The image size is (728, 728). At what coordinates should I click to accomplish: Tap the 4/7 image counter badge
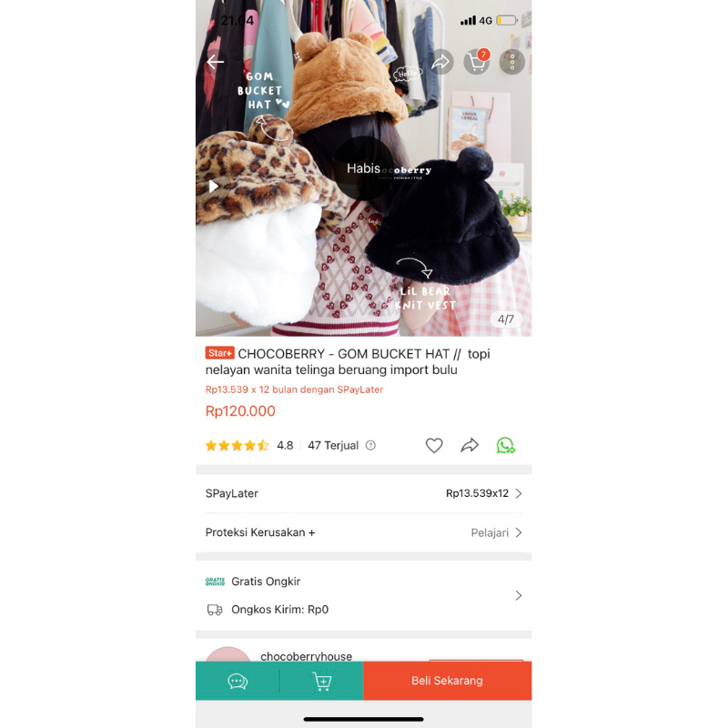click(x=506, y=319)
